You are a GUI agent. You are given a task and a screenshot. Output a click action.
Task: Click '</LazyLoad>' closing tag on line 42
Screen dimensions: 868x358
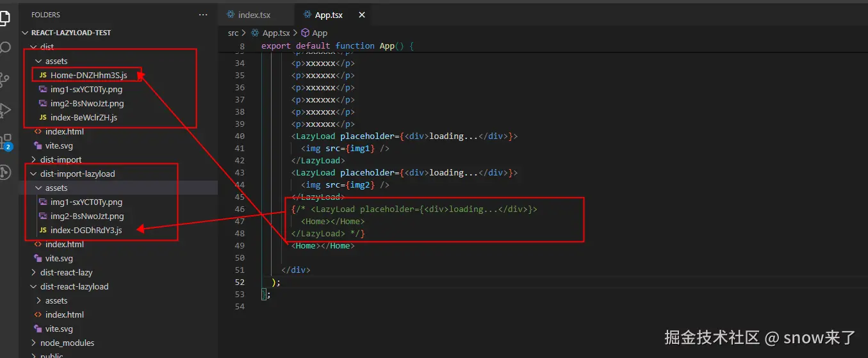point(318,160)
